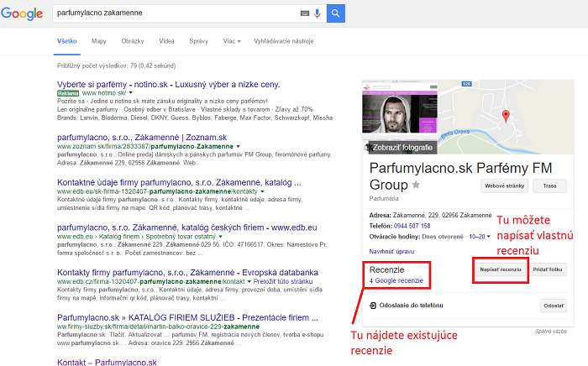Click Napísať recenziu button

501,269
